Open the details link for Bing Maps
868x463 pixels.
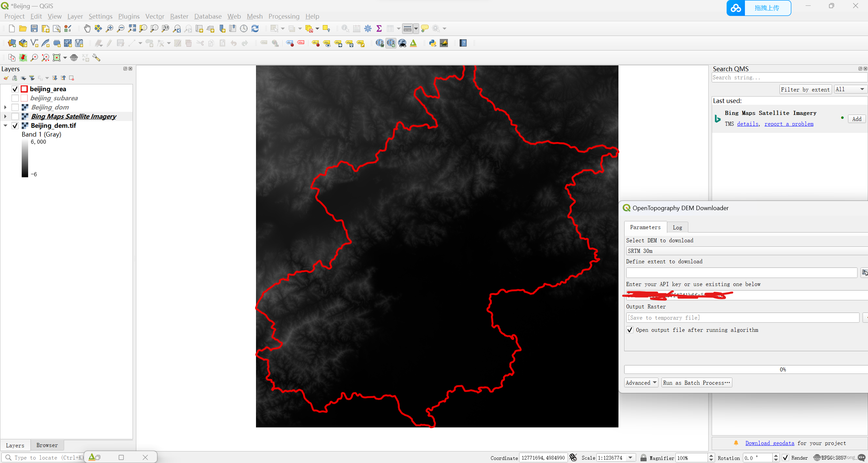point(748,124)
